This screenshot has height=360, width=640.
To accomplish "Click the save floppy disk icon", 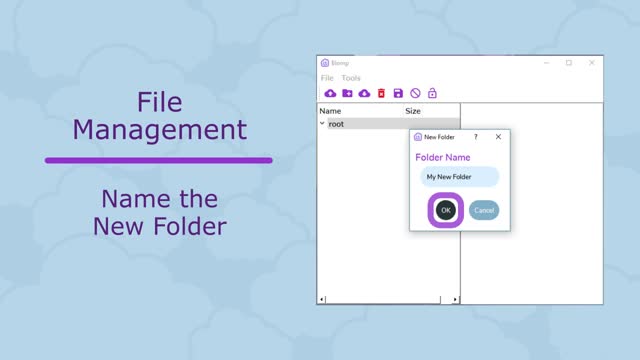I will [x=398, y=93].
